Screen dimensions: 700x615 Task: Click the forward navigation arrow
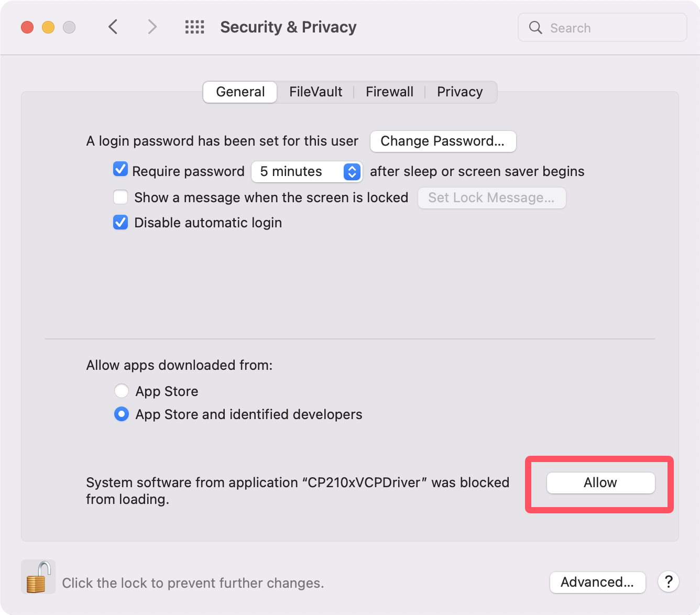152,27
